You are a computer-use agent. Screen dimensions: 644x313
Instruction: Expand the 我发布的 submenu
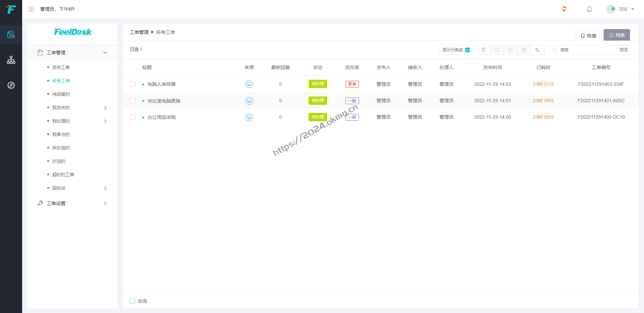pyautogui.click(x=105, y=108)
